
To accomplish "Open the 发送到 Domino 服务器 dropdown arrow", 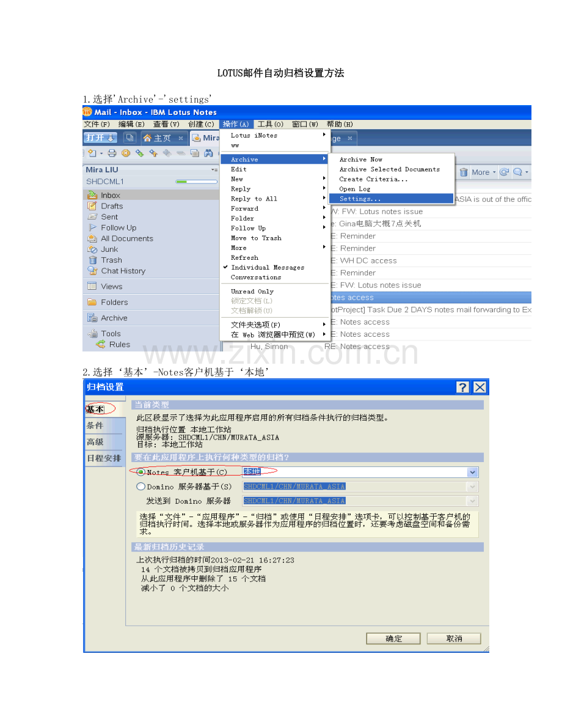I will coord(472,501).
